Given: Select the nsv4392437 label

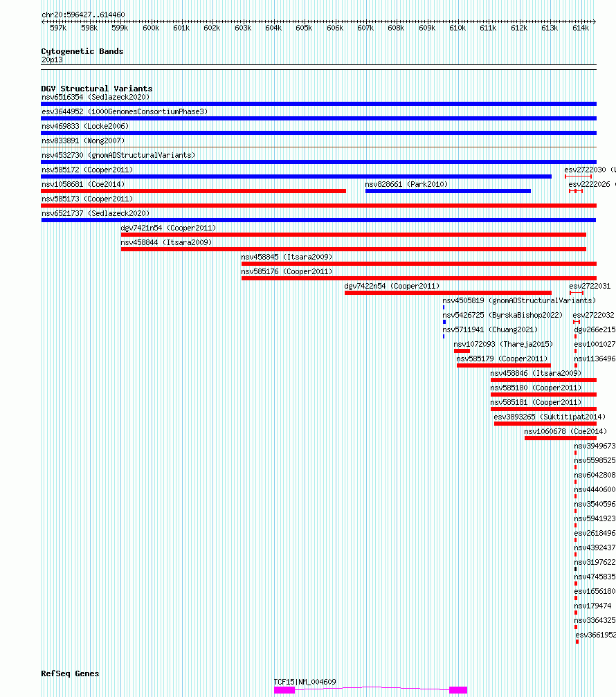Looking at the screenshot, I should (595, 547).
